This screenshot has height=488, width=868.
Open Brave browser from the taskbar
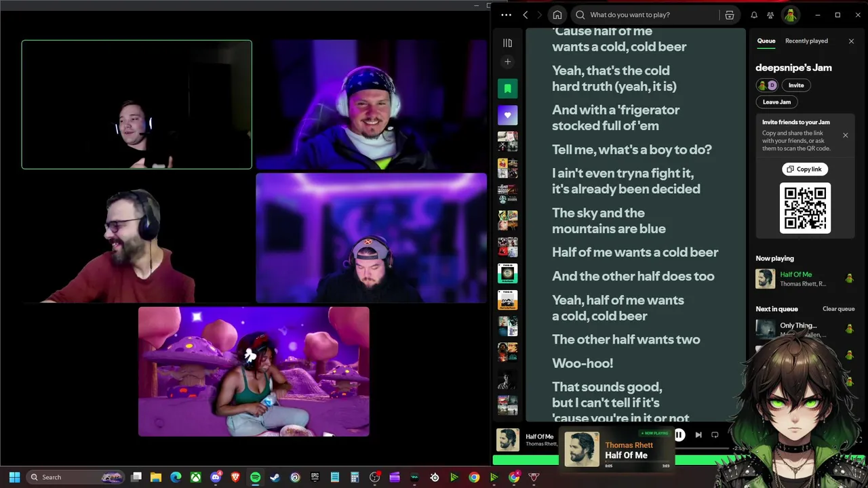(x=235, y=477)
